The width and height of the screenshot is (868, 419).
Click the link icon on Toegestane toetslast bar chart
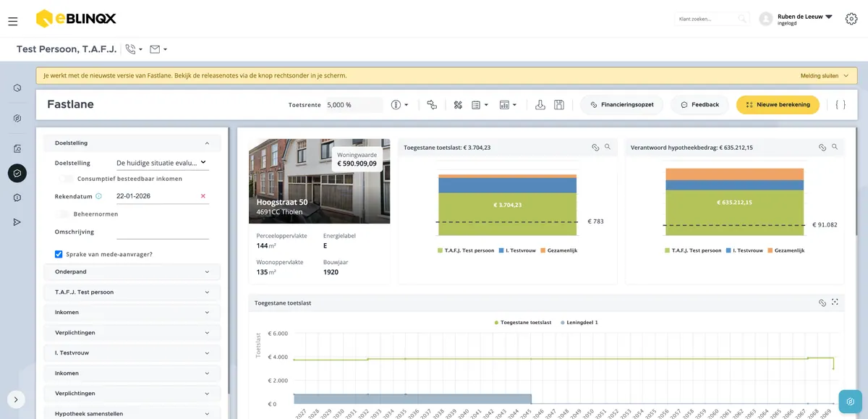tap(595, 147)
